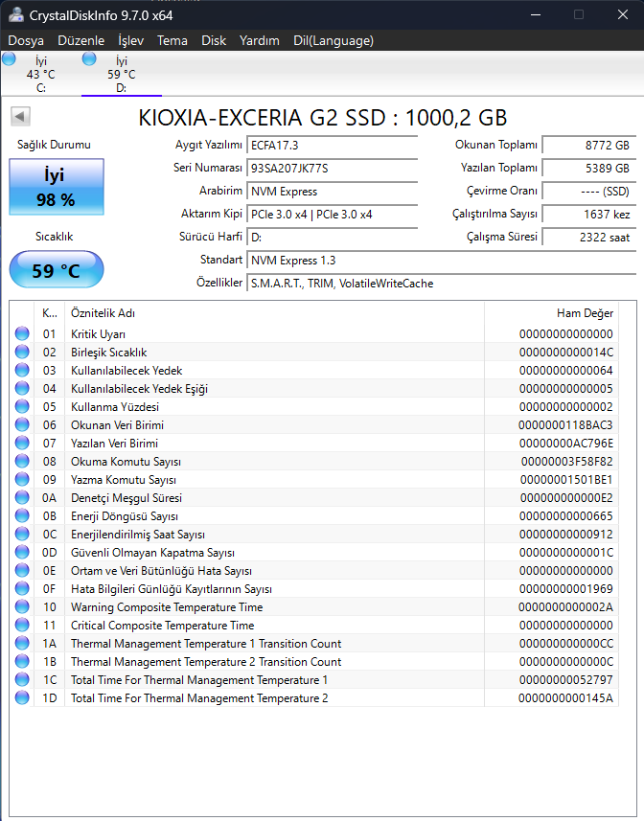Viewport: 644px width, 821px height.
Task: Switch to drive C: tab at 43 °C
Action: pos(41,74)
